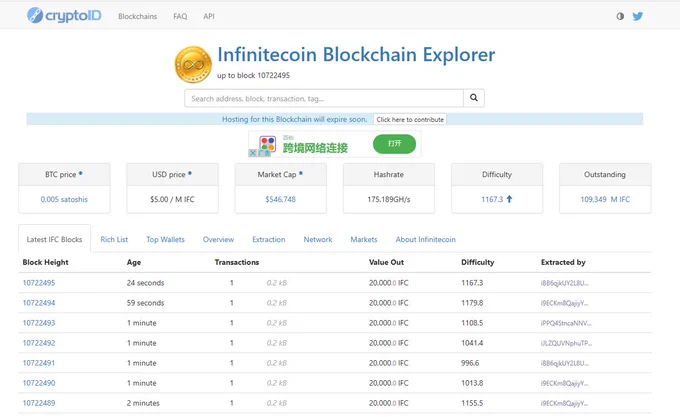Click the 跨境网络连接 ad text

(x=315, y=147)
